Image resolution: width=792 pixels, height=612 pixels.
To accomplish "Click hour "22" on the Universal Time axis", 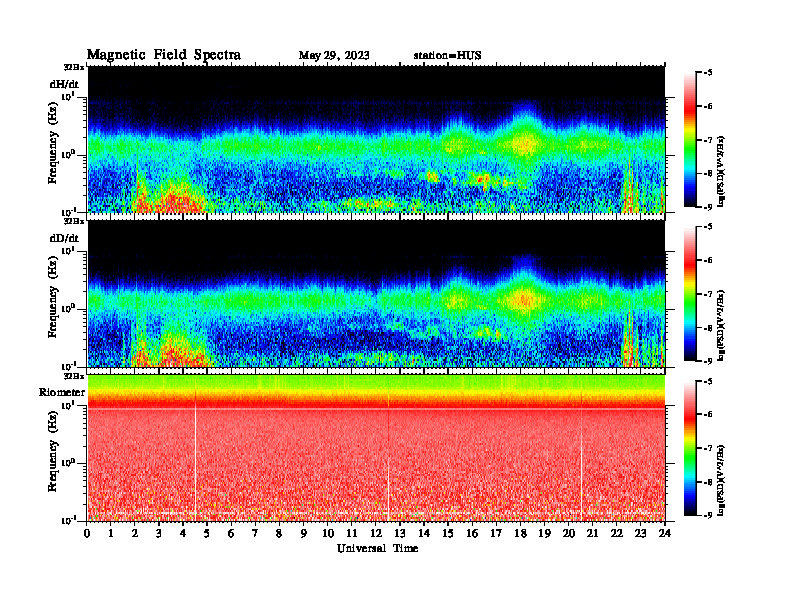I will [x=616, y=534].
